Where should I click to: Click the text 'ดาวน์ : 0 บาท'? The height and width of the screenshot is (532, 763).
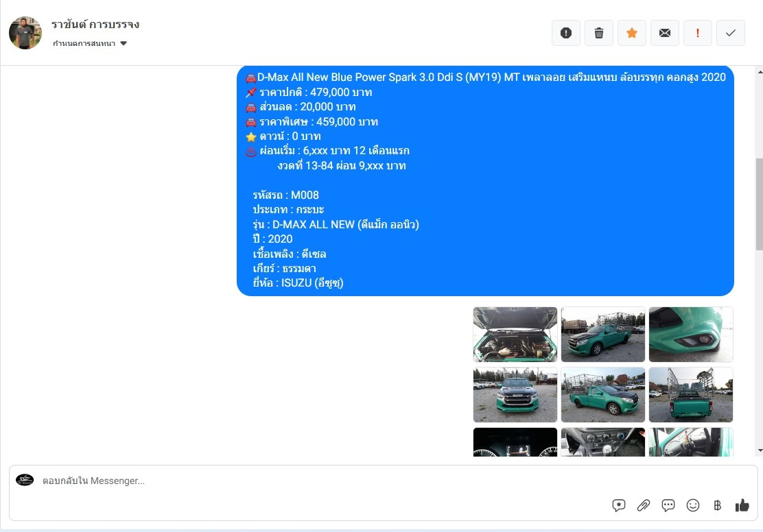click(x=290, y=136)
